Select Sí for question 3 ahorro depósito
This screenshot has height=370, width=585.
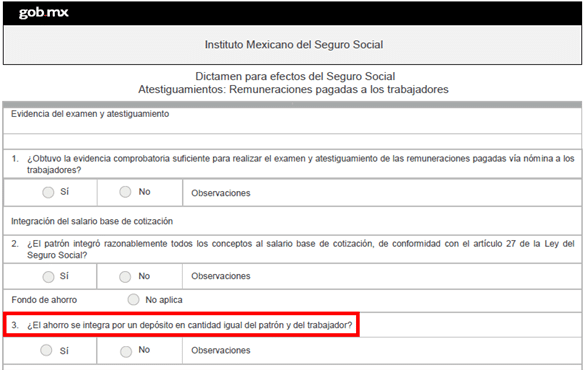46,350
